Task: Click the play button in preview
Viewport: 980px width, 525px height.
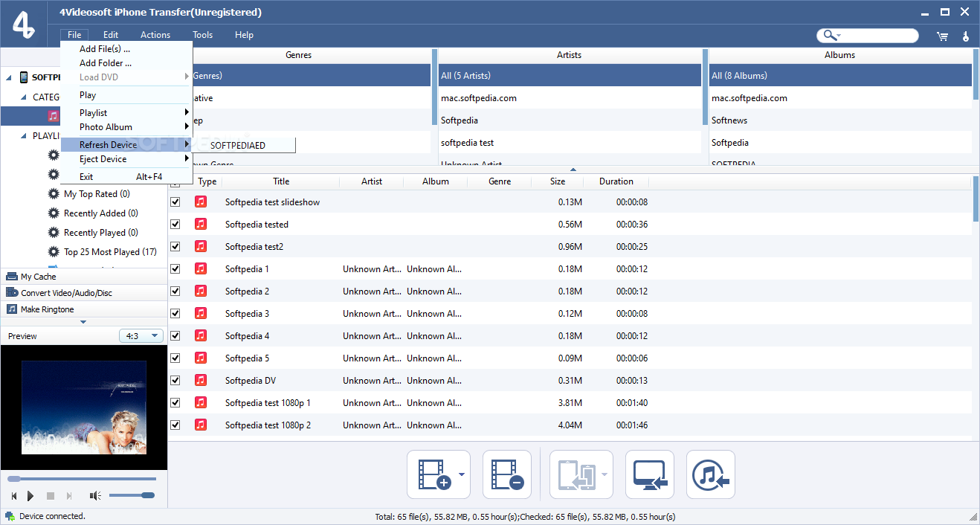Action: click(30, 496)
